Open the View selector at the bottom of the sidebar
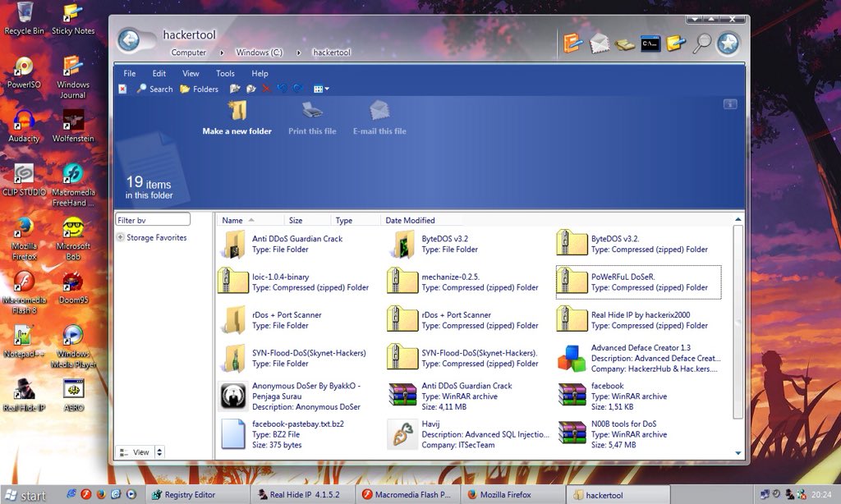Screen dimensions: 841x504 [140, 451]
